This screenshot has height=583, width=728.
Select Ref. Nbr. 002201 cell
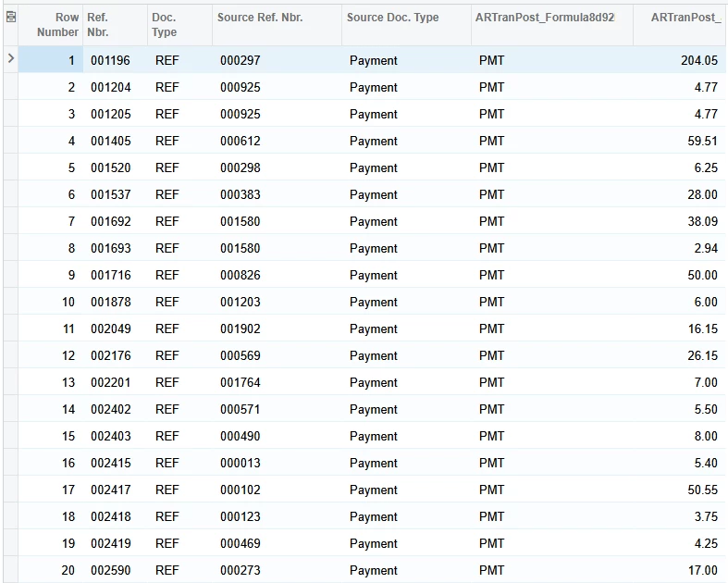tap(115, 382)
